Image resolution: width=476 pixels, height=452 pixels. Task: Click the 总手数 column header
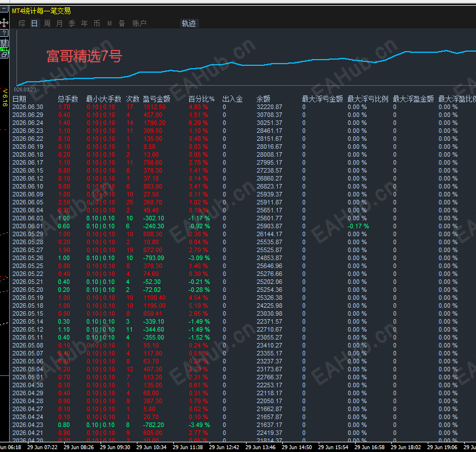point(68,99)
